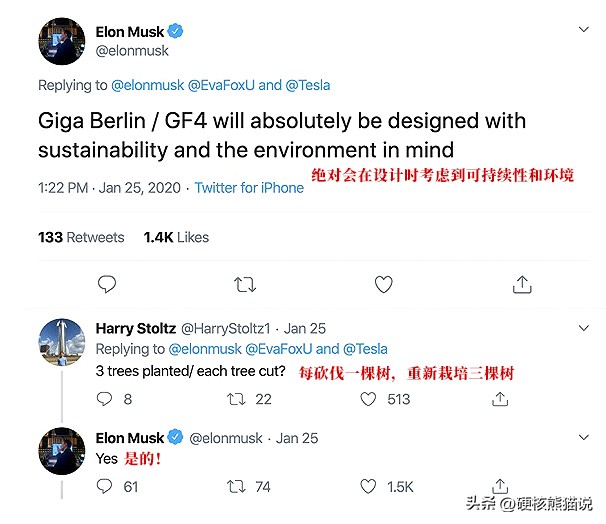Like the main Giga Berlin tweet
This screenshot has height=524, width=606.
point(383,285)
